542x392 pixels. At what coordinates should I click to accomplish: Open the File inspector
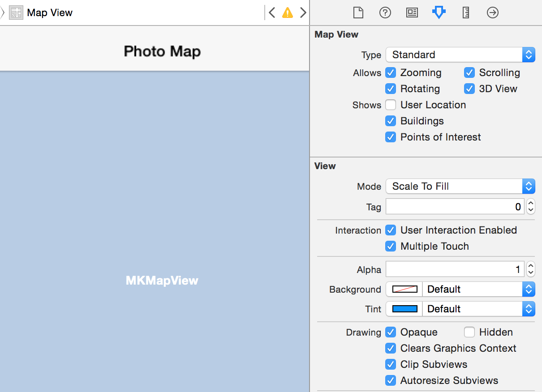pos(358,13)
